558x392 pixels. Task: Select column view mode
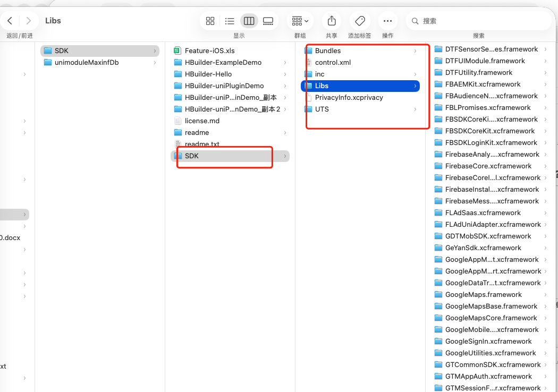click(x=249, y=21)
